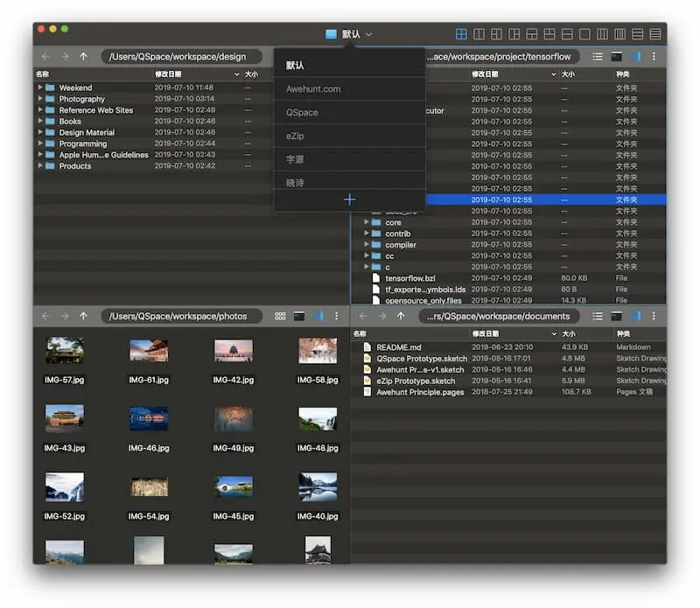Choose the four-column layout icon
The width and height of the screenshot is (700, 608).
(619, 34)
